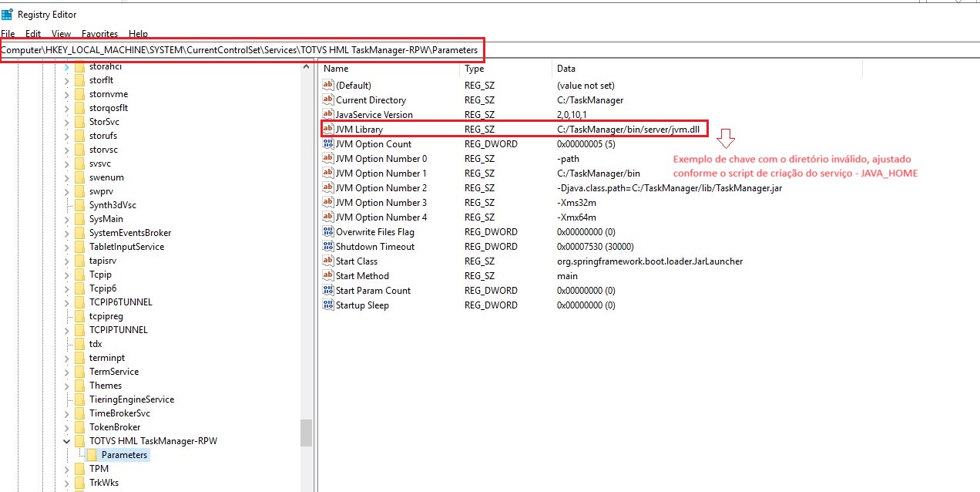The width and height of the screenshot is (980, 492).
Task: Select the TieringEngineService key
Action: (x=132, y=399)
